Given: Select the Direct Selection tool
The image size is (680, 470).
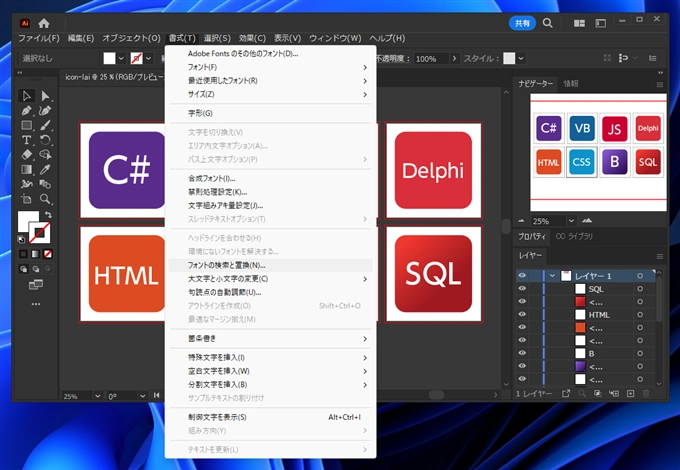Looking at the screenshot, I should point(45,96).
